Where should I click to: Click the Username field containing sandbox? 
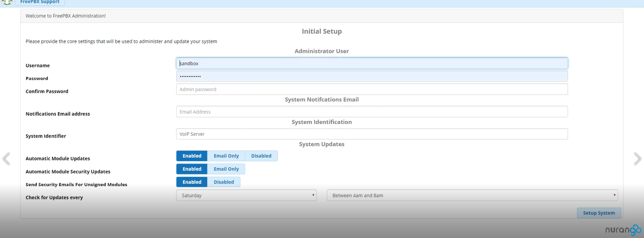pos(372,63)
